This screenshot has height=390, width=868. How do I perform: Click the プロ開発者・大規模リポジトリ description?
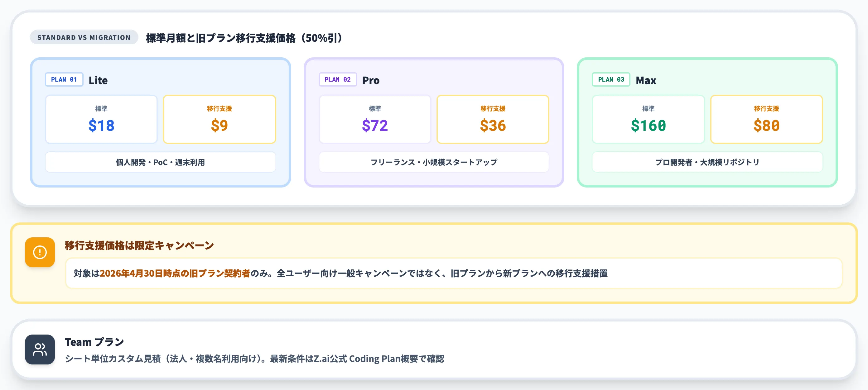coord(707,162)
